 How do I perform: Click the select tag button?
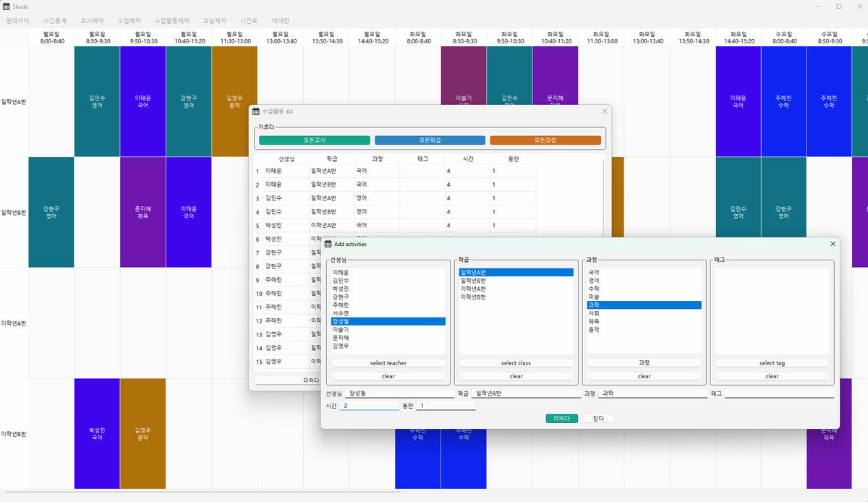[773, 363]
